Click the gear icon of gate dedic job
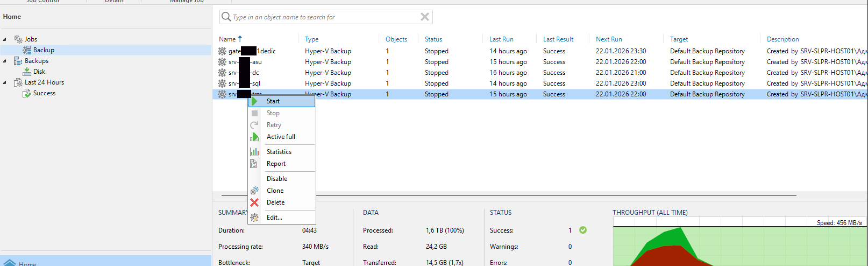 tap(222, 51)
